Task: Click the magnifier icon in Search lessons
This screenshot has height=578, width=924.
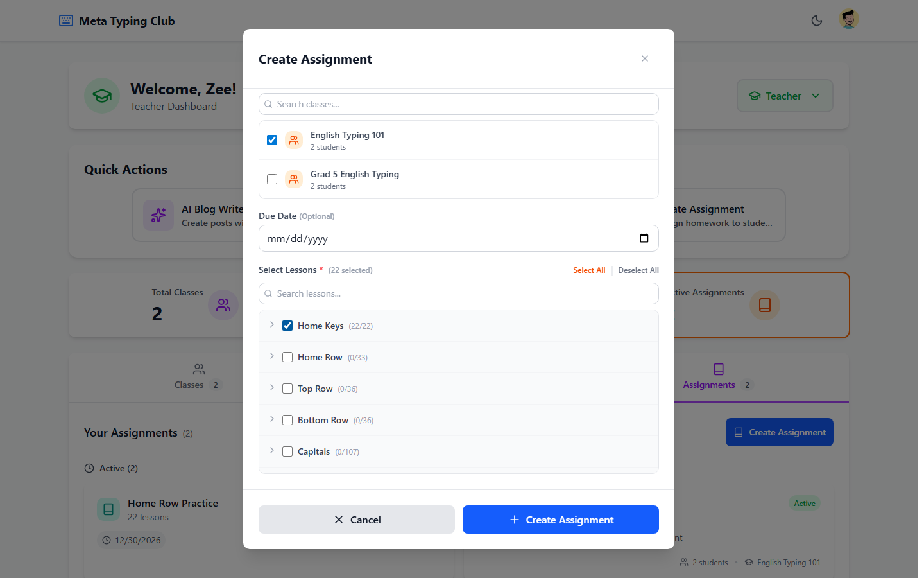Action: coord(268,293)
